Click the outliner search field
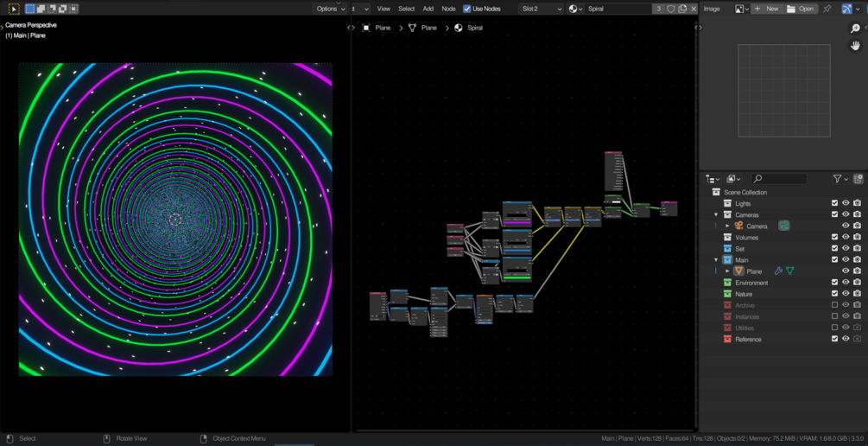 pyautogui.click(x=779, y=179)
